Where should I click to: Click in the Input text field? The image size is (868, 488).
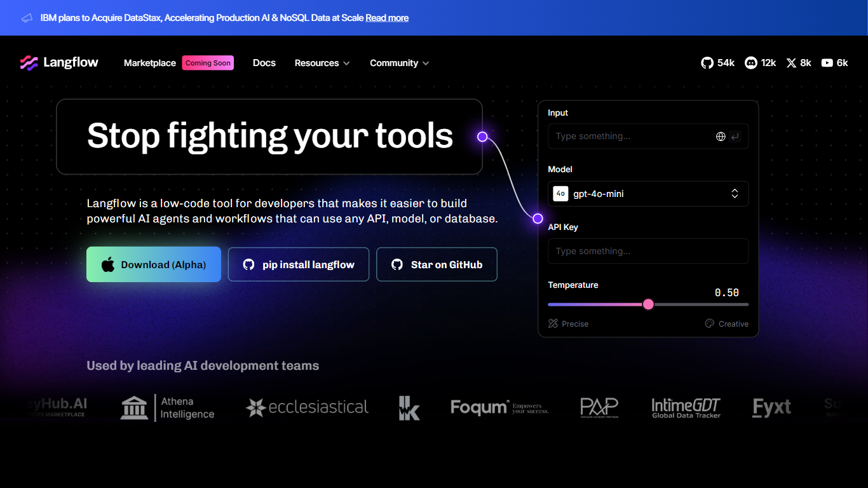click(x=648, y=136)
